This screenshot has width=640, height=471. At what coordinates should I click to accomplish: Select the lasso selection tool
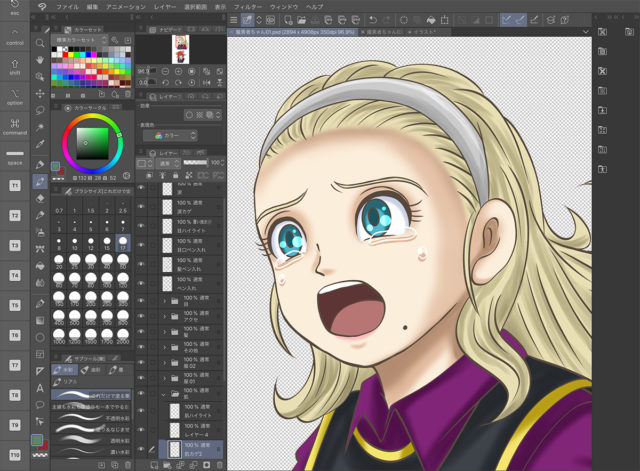[x=40, y=110]
